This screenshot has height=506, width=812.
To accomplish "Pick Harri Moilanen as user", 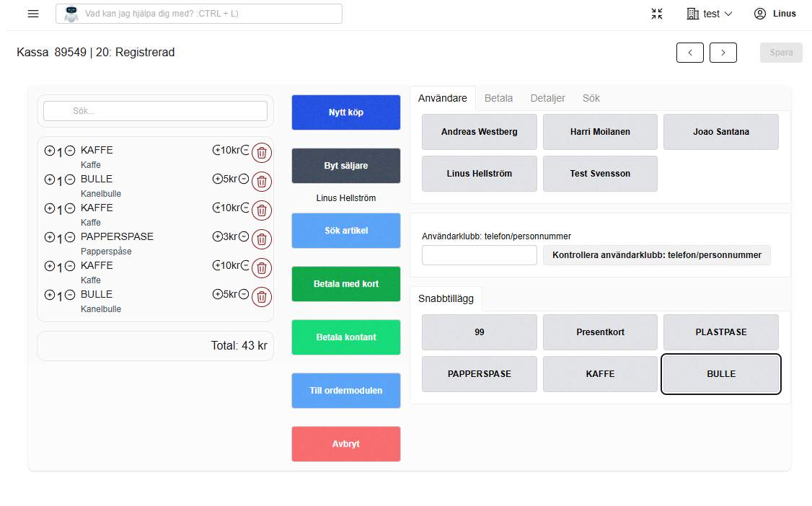I will point(600,132).
